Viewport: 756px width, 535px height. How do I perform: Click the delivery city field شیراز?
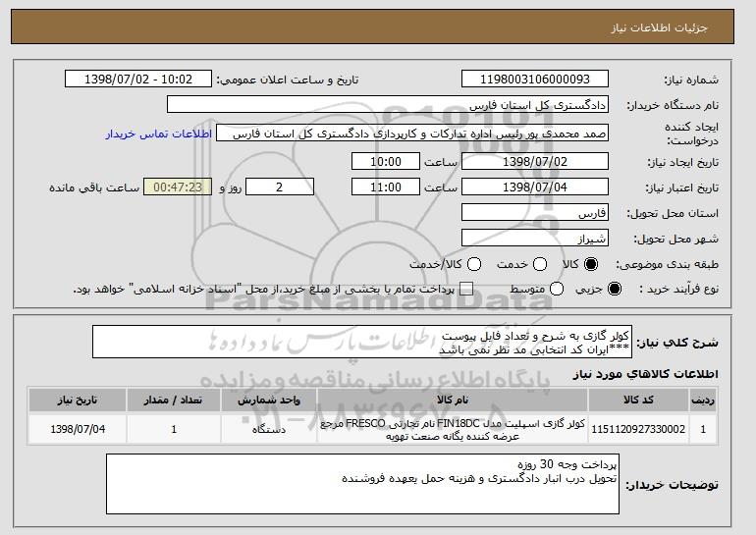[535, 239]
